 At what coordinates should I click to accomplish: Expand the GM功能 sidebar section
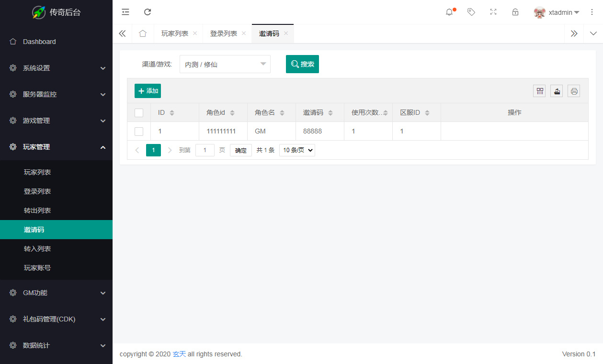tap(56, 292)
